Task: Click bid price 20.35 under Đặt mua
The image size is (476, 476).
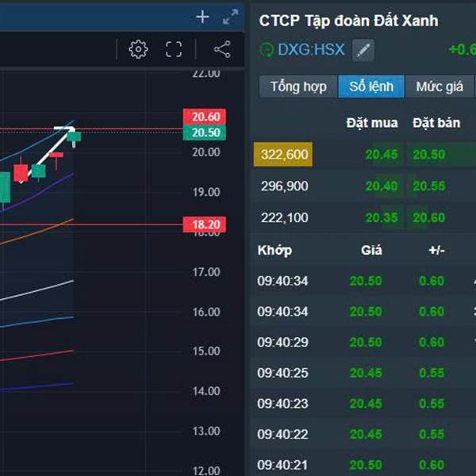Action: [382, 217]
